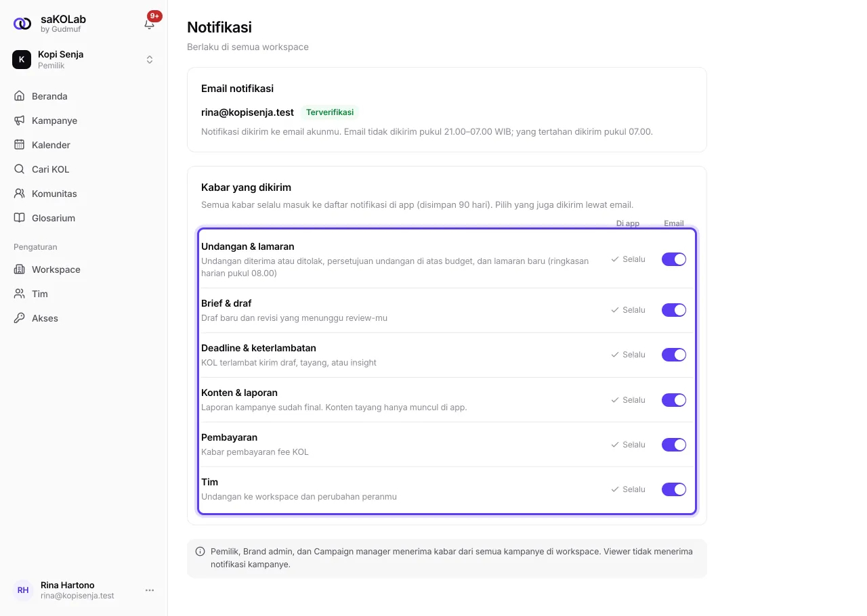
Task: Click the Pengaturan section label
Action: [x=35, y=247]
